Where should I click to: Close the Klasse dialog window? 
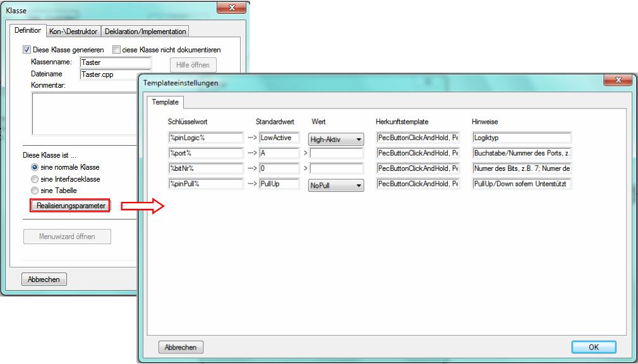pos(232,7)
